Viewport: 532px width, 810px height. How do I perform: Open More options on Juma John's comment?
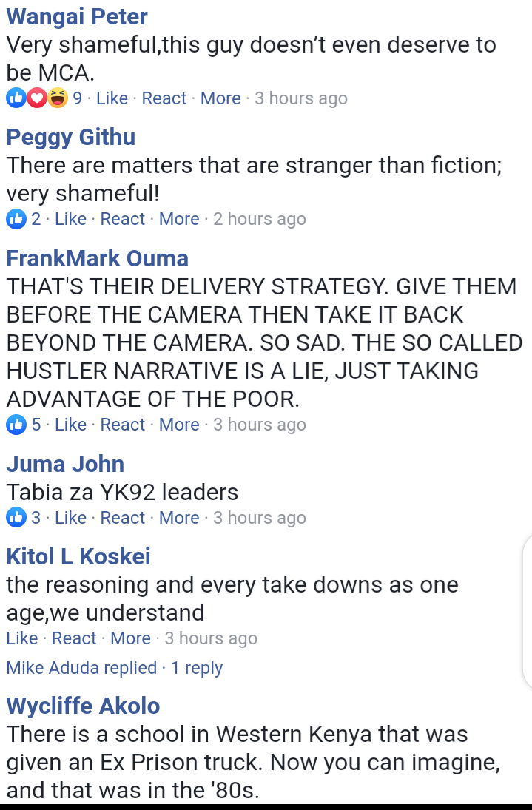[179, 517]
